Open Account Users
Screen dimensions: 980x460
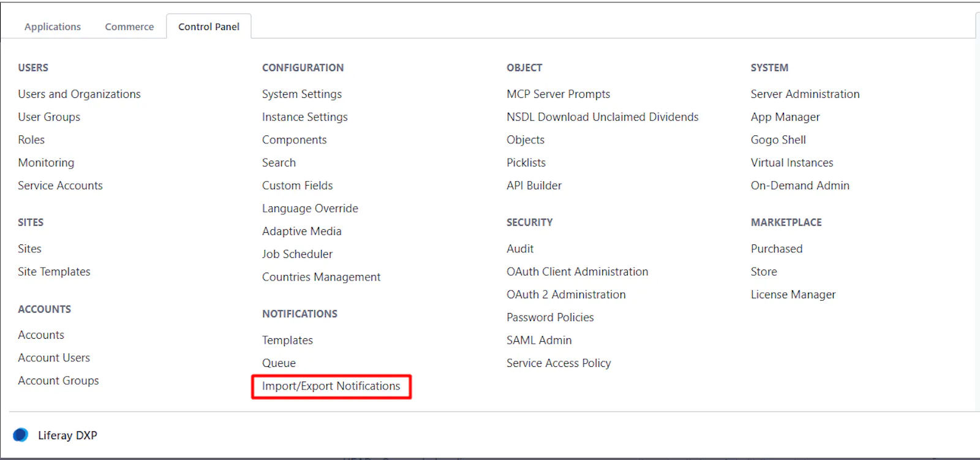pyautogui.click(x=54, y=358)
